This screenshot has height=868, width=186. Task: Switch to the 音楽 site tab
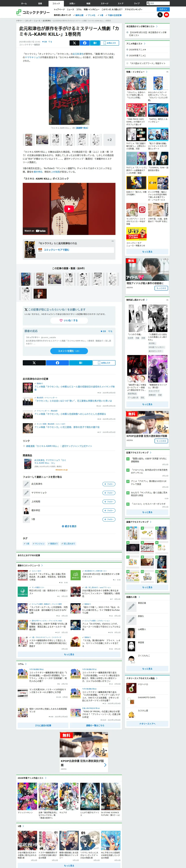click(40, 3)
